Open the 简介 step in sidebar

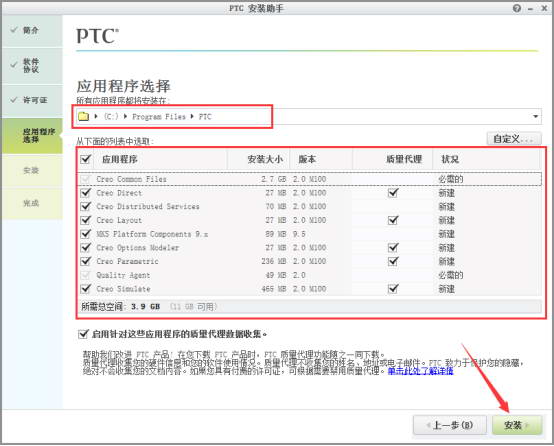pyautogui.click(x=32, y=31)
